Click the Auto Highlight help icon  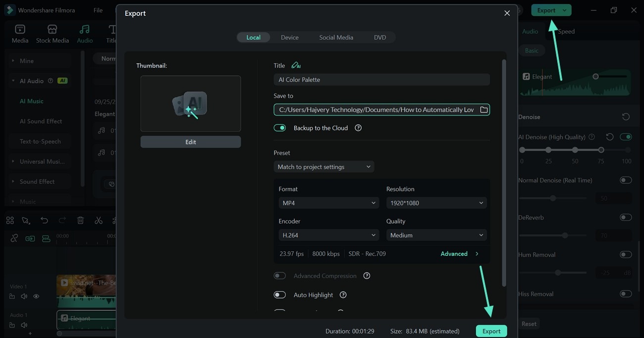[343, 295]
